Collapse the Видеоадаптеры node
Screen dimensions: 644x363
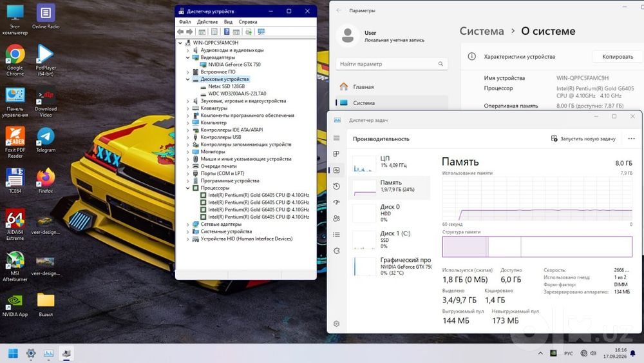pos(188,57)
